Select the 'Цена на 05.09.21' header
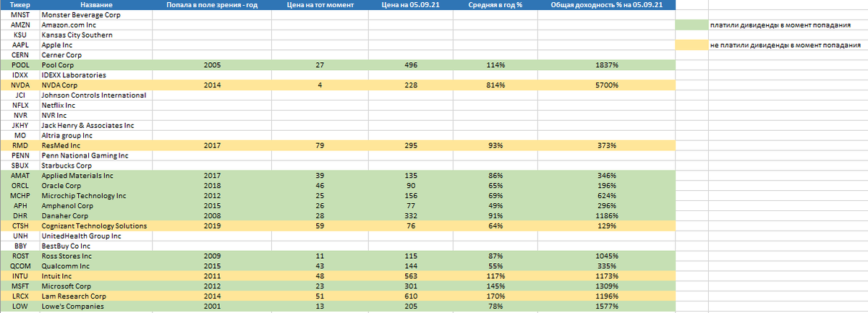This screenshot has width=868, height=313. (x=410, y=4)
